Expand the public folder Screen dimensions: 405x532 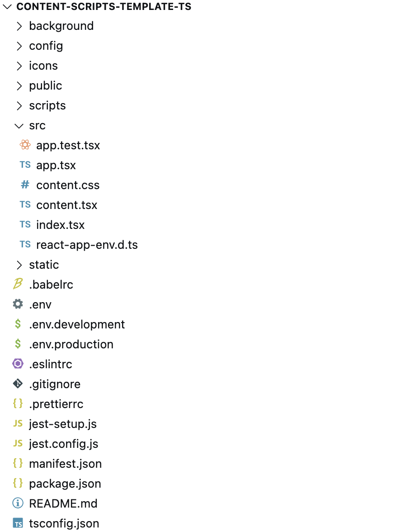tap(19, 85)
